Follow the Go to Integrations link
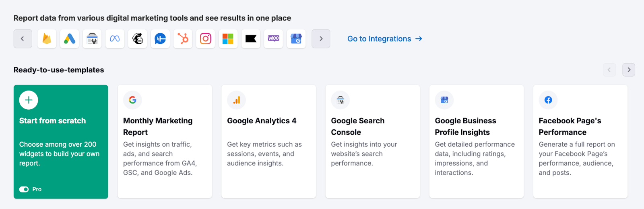The image size is (644, 209). point(384,39)
